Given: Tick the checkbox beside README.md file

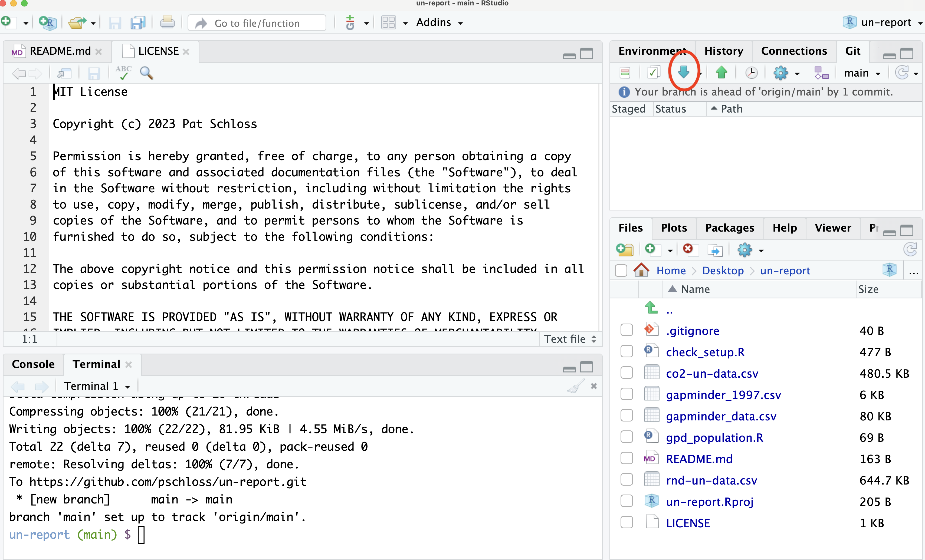Looking at the screenshot, I should [626, 458].
